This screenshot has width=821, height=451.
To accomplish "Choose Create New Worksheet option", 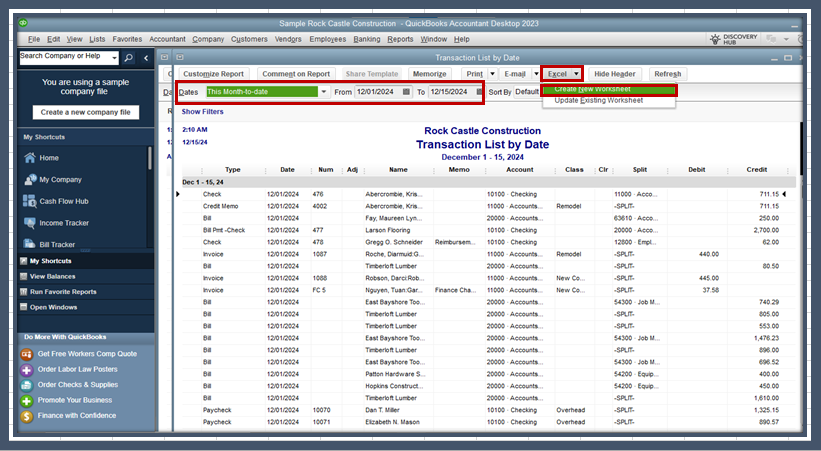I will (x=608, y=90).
